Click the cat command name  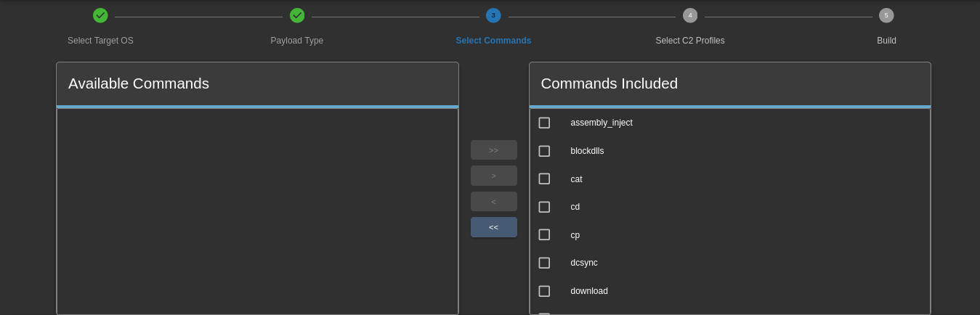576,179
